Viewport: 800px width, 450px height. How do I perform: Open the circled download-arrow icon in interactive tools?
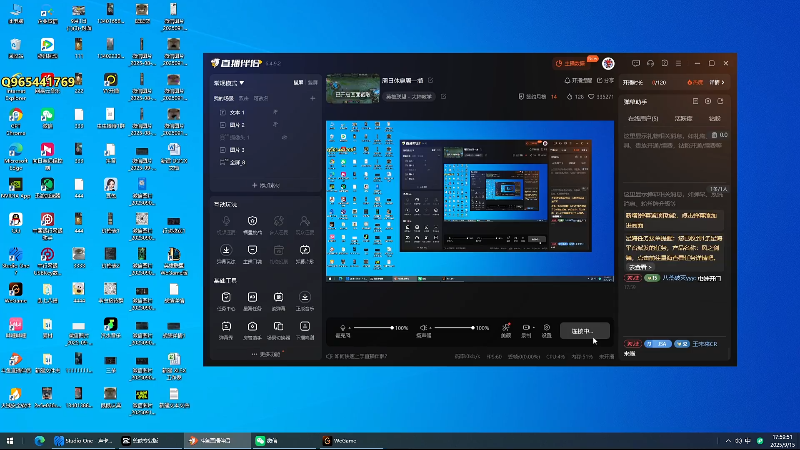click(226, 250)
